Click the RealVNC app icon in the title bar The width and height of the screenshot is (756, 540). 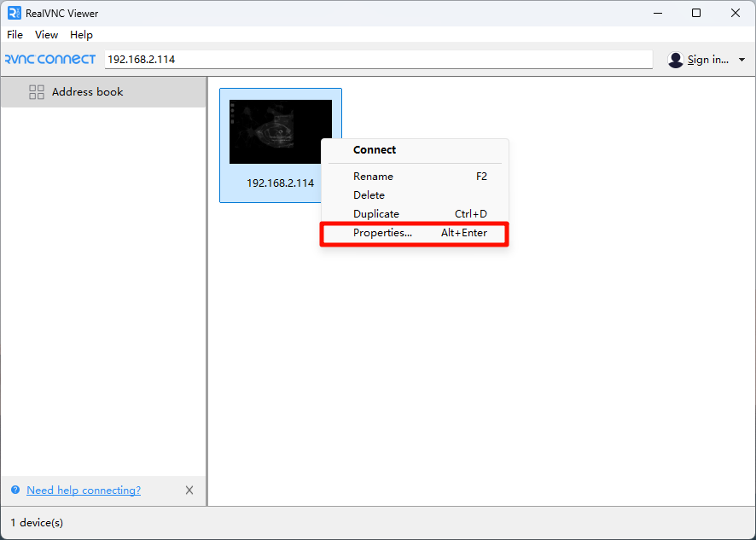12,13
